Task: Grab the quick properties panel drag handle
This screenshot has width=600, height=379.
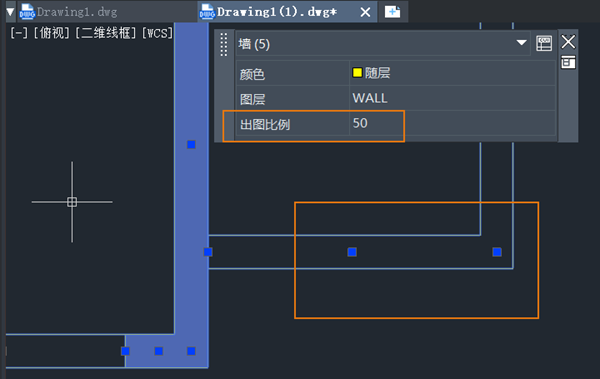Action: tap(224, 45)
